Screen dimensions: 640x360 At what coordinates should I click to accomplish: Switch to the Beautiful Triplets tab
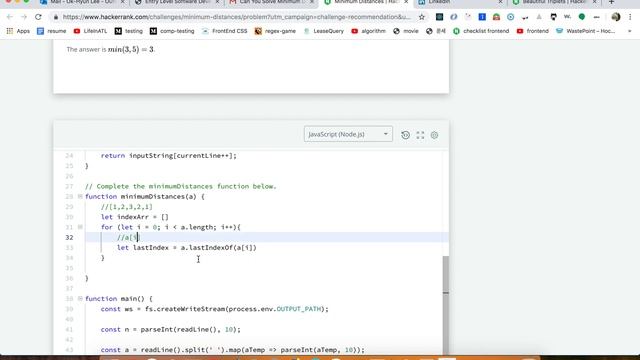553,2
